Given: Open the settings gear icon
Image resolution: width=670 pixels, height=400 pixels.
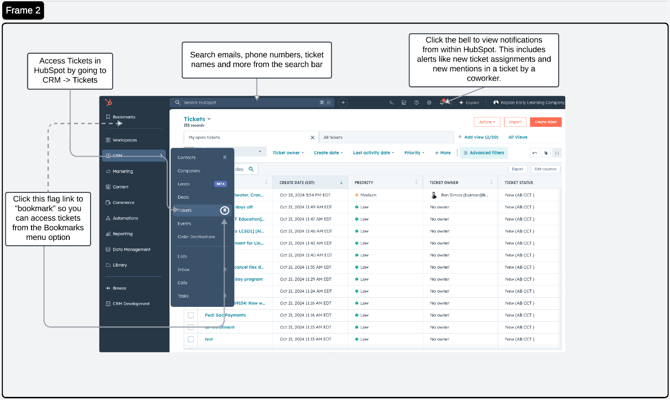Looking at the screenshot, I should click(x=429, y=102).
